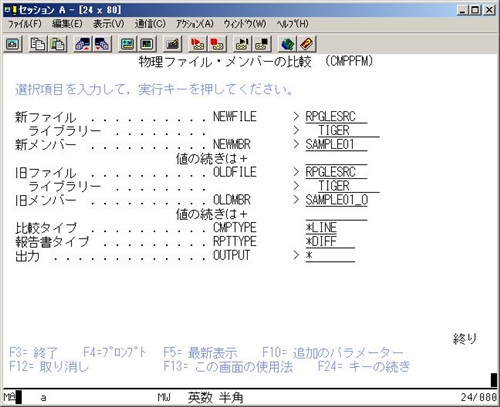Click the paste clipboard toolbar icon
500x407 pixels.
click(58, 44)
